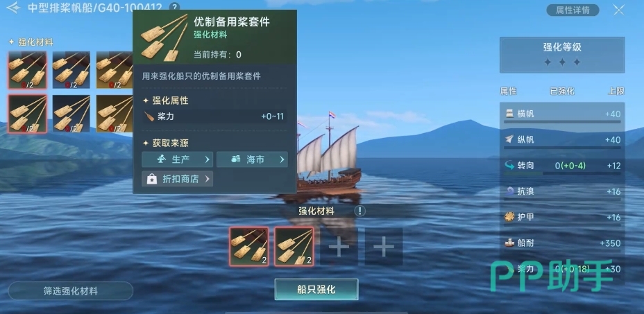This screenshot has width=644, height=314.
Task: Open 生产 production source
Action: 178,159
